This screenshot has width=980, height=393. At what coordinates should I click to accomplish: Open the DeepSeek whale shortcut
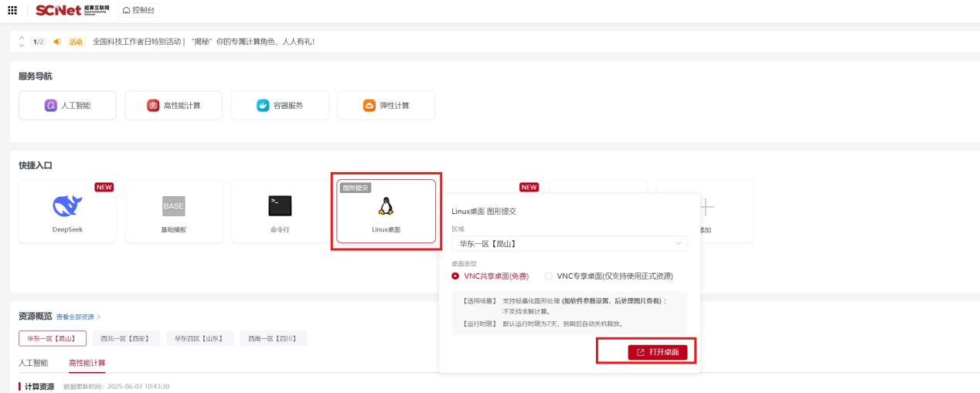pos(67,205)
